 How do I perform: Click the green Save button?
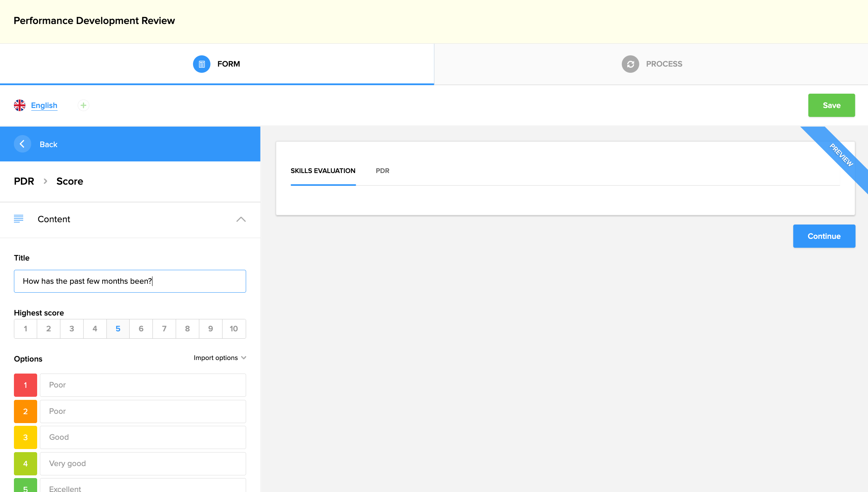pos(831,105)
